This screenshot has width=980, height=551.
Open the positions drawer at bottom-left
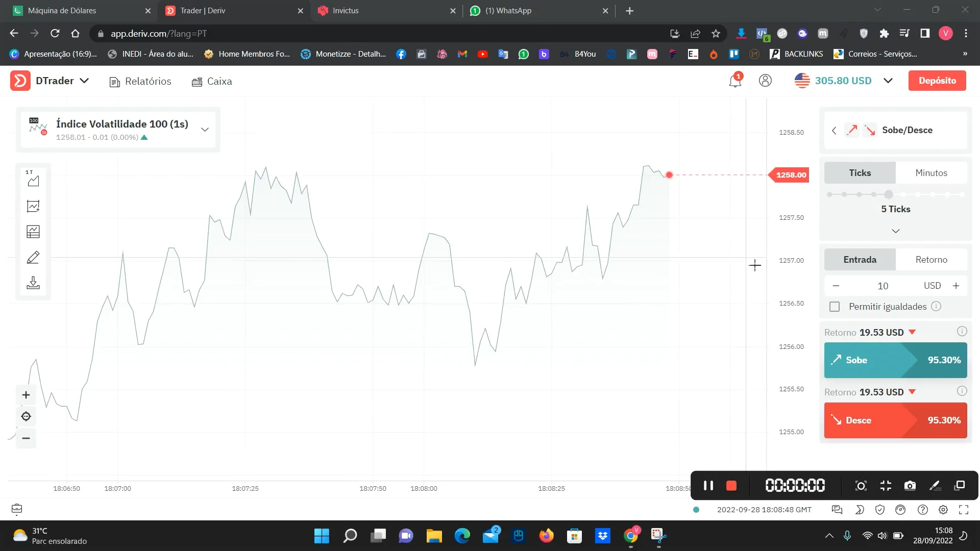pos(17,509)
